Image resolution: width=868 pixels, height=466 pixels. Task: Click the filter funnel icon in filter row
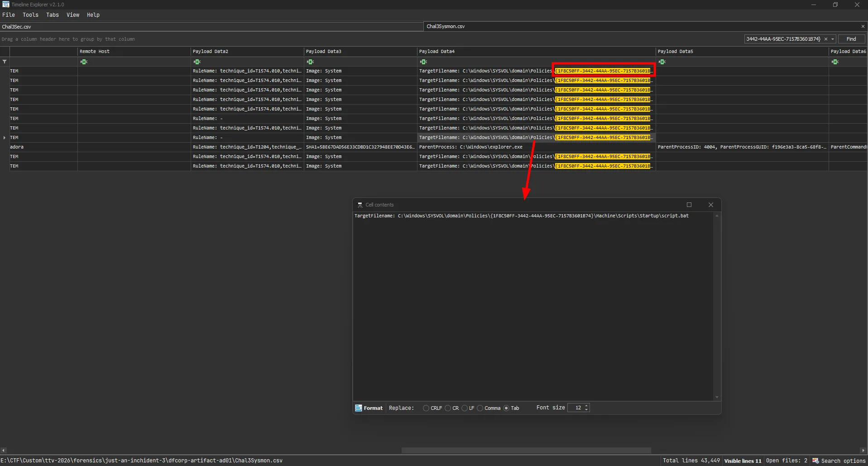(x=5, y=62)
